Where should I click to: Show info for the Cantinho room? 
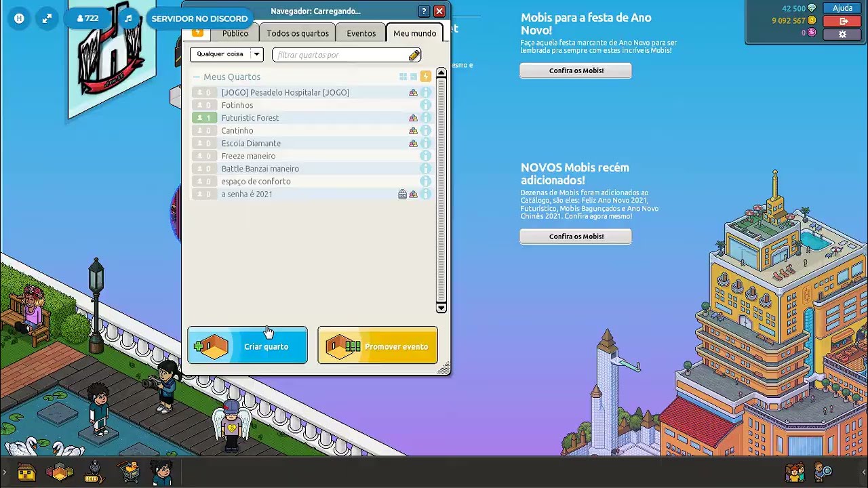[x=426, y=131]
